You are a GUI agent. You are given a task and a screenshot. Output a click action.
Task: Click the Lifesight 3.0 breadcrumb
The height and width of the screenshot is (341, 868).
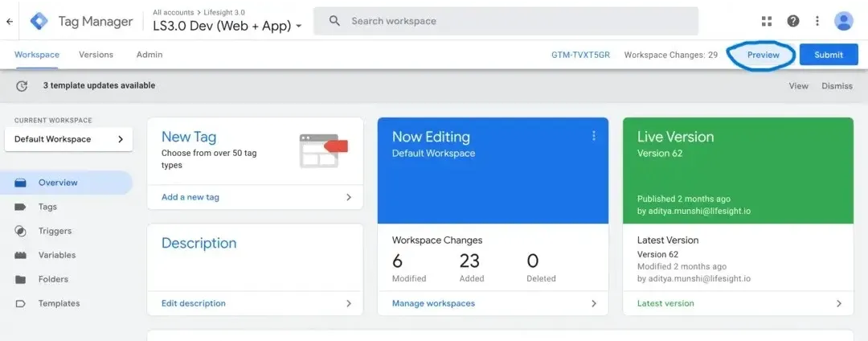(x=223, y=12)
